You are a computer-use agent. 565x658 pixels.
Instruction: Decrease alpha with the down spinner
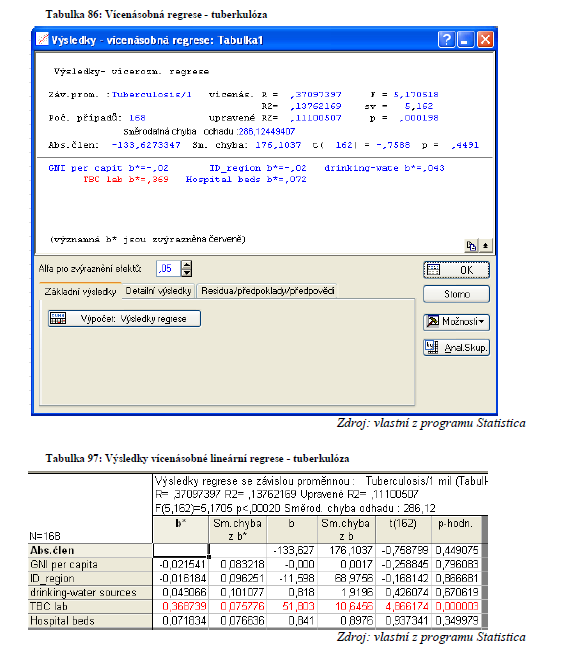click(187, 272)
